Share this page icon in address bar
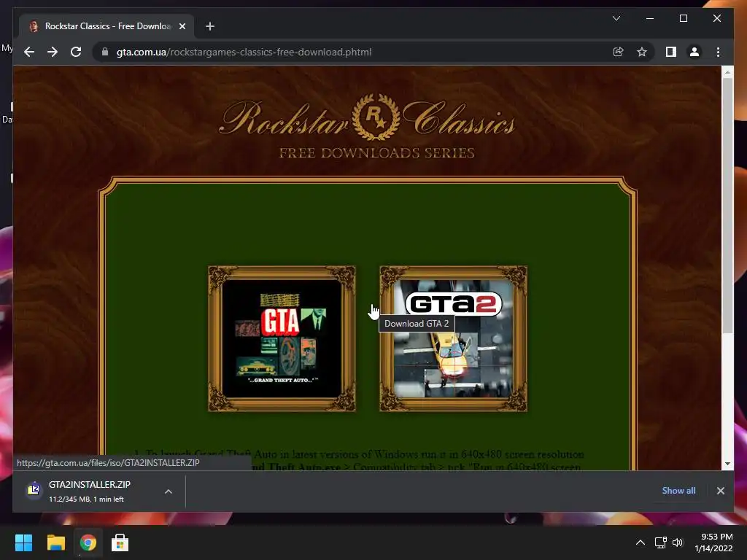 (619, 52)
